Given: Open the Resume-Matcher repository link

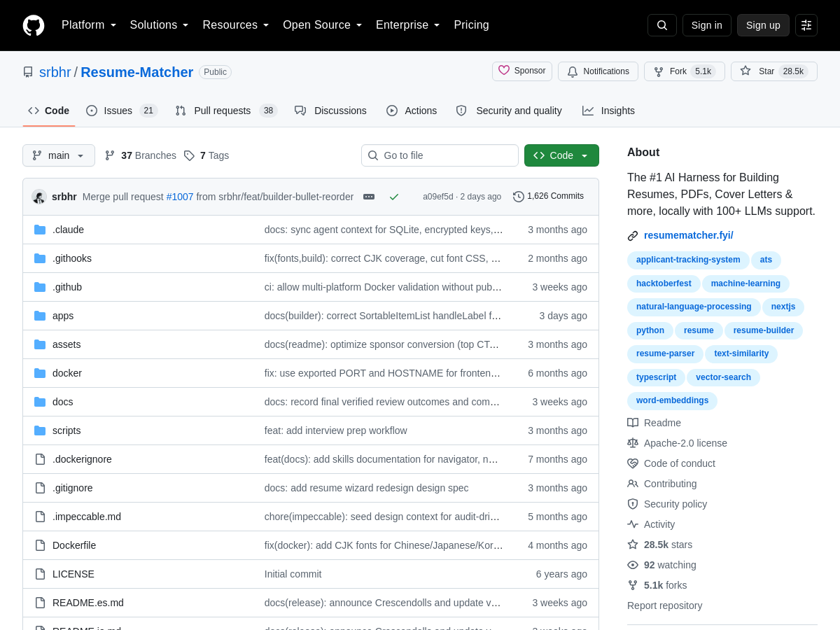Looking at the screenshot, I should tap(136, 72).
